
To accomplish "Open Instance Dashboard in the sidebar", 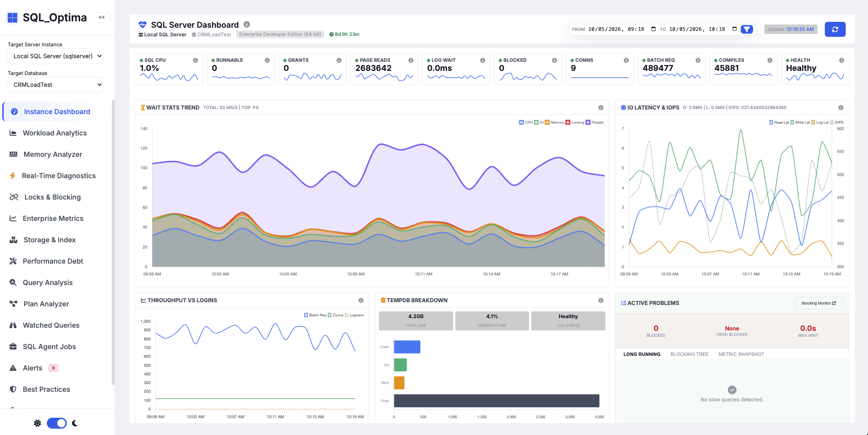I will [x=57, y=112].
